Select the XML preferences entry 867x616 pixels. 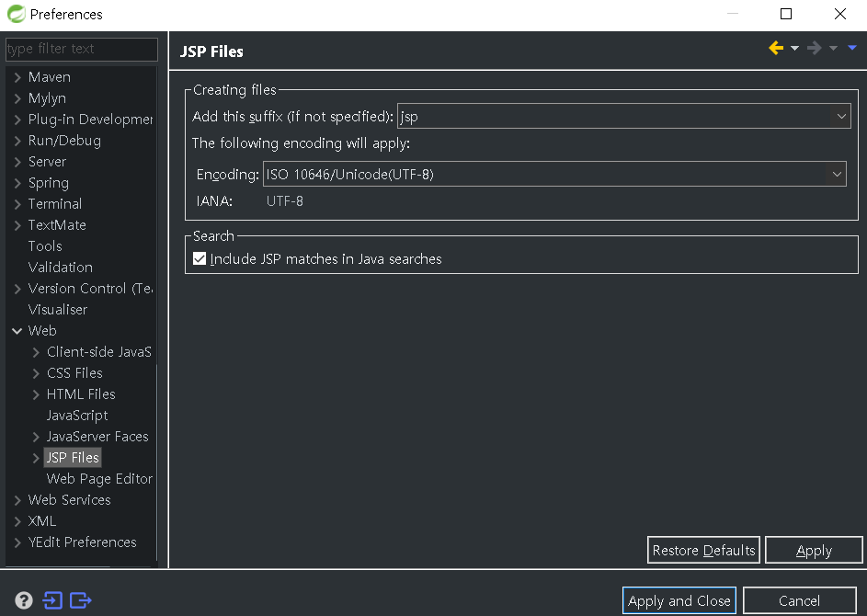point(42,521)
